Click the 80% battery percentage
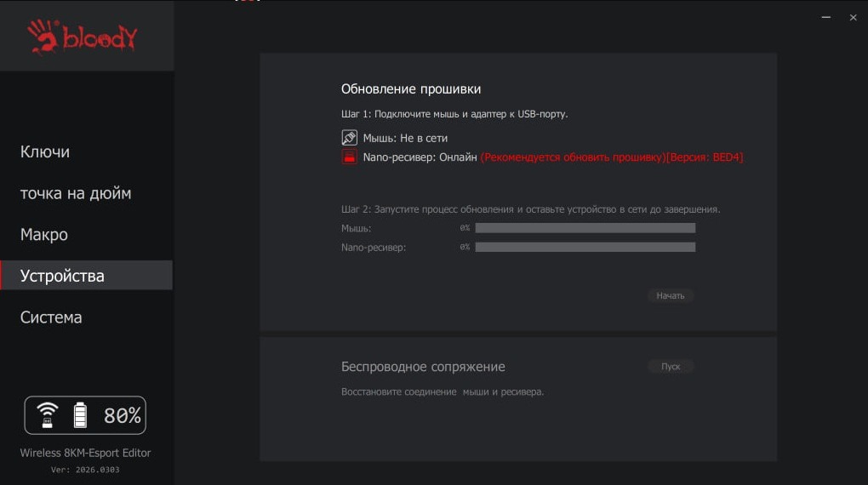868x485 pixels. pos(123,416)
